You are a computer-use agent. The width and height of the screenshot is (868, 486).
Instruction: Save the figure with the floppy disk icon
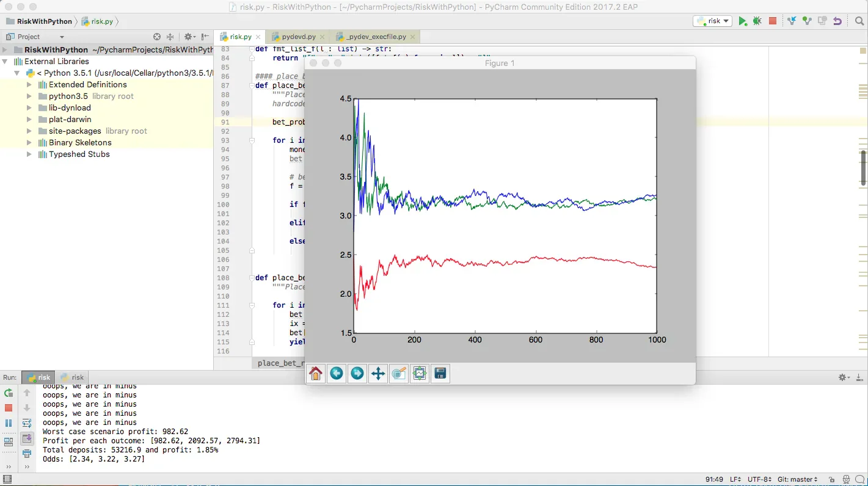[440, 373]
